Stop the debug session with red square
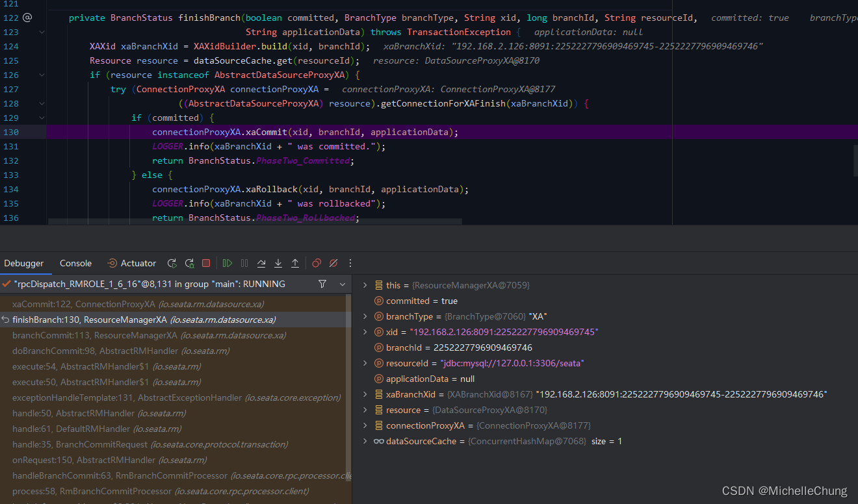Viewport: 858px width, 504px height. coord(206,263)
